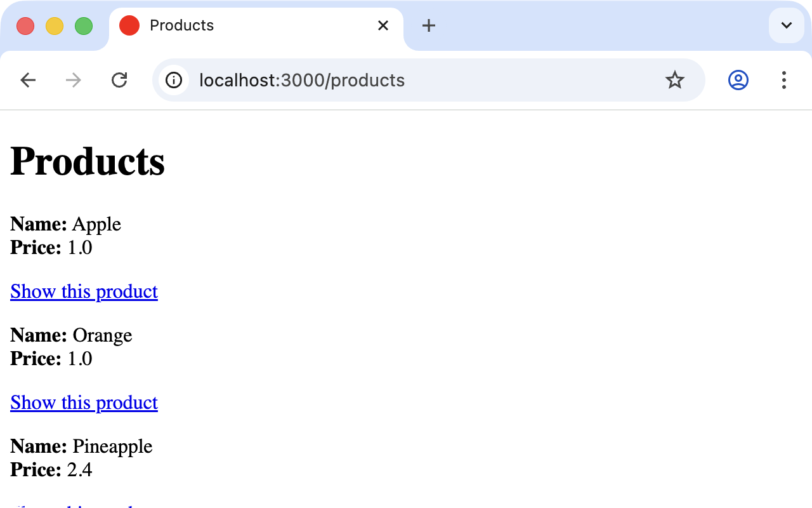
Task: Open a new tab with the plus button
Action: coord(429,25)
